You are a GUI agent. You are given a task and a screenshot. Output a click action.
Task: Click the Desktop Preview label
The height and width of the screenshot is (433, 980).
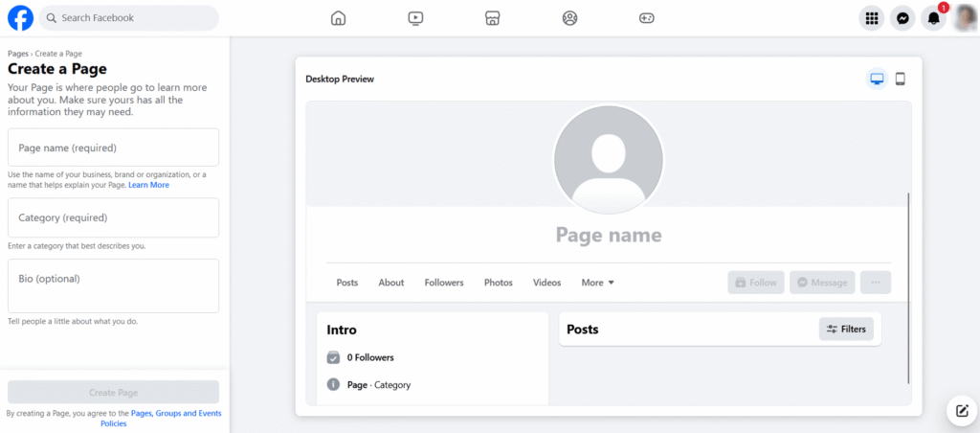click(x=340, y=79)
